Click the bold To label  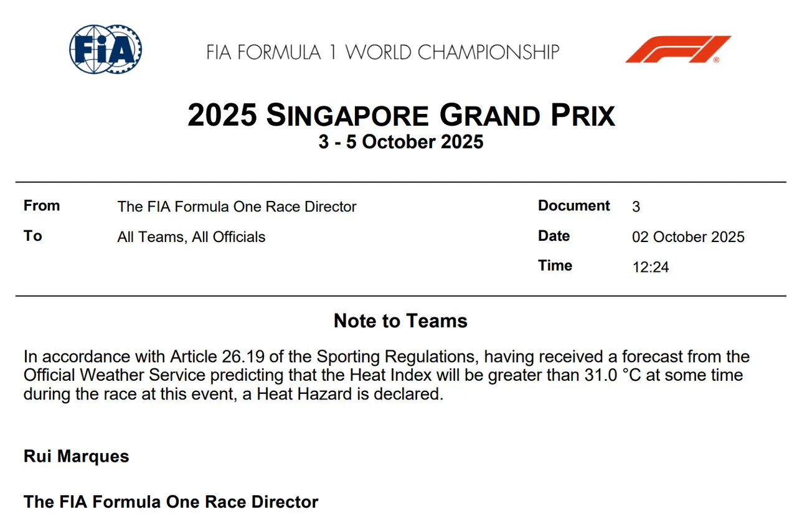coord(33,236)
